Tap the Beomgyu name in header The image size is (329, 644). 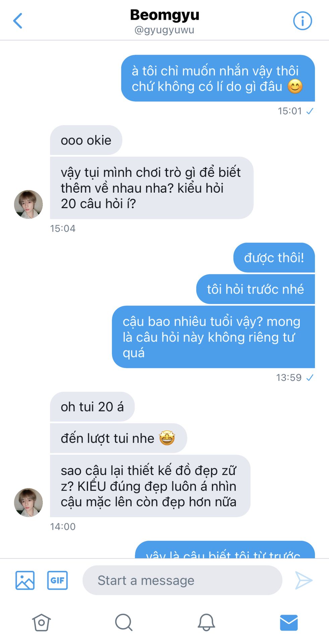tap(164, 15)
